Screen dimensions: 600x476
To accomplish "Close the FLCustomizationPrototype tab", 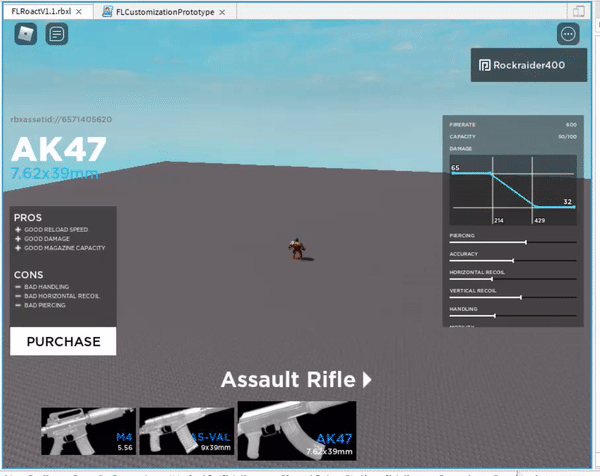I will 222,12.
